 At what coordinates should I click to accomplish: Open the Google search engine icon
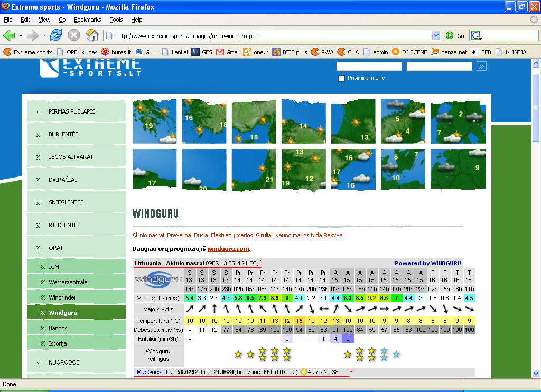476,35
